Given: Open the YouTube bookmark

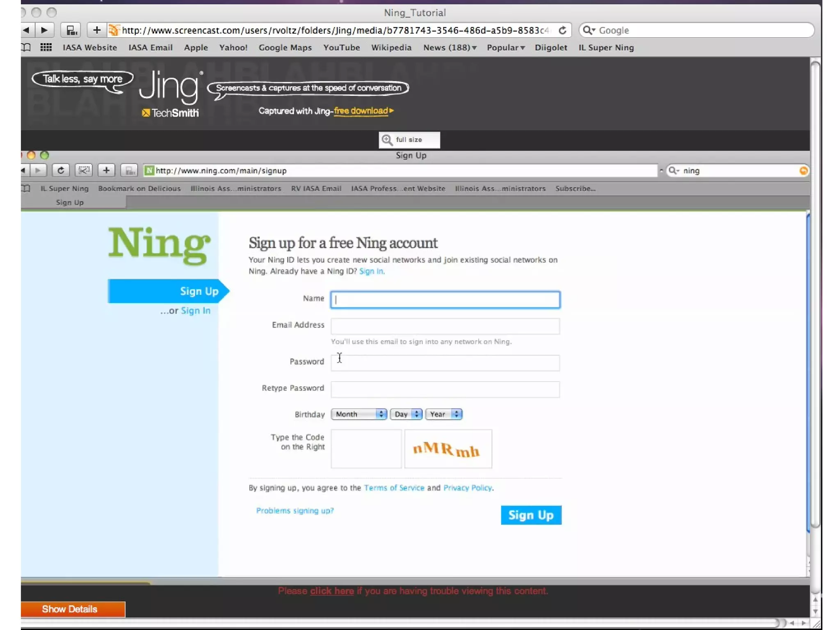Looking at the screenshot, I should (341, 48).
